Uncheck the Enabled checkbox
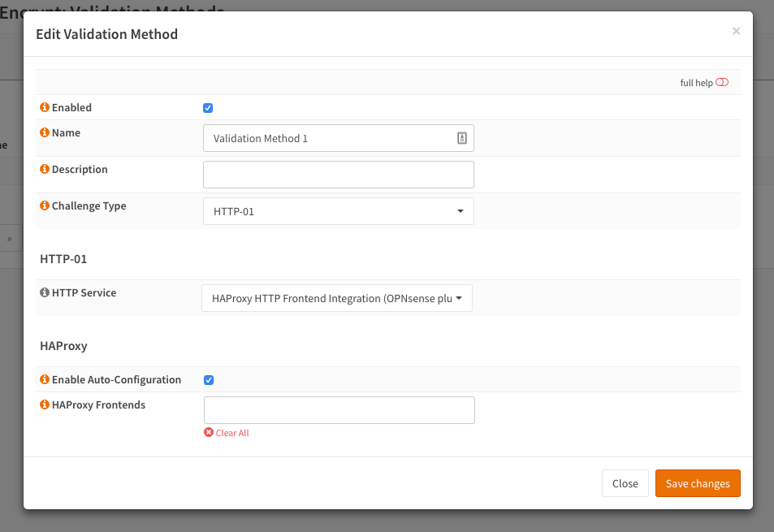The image size is (774, 532). pos(208,108)
